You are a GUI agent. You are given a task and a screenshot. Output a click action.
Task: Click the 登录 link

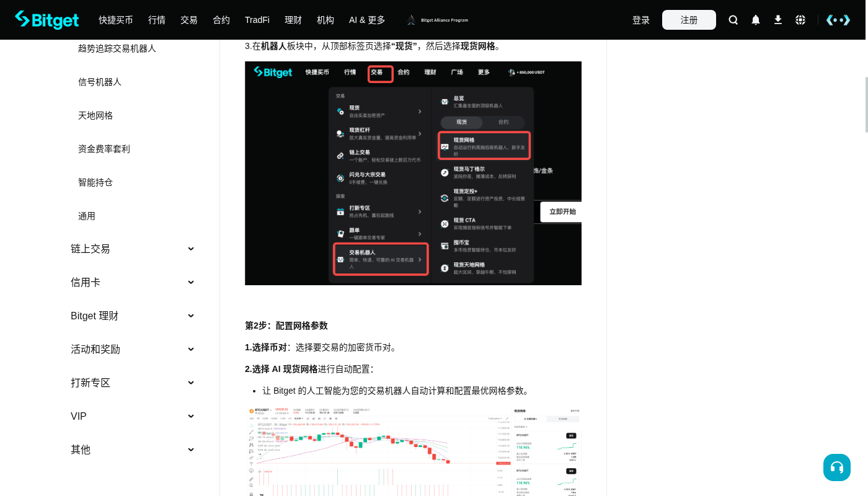[x=641, y=20]
